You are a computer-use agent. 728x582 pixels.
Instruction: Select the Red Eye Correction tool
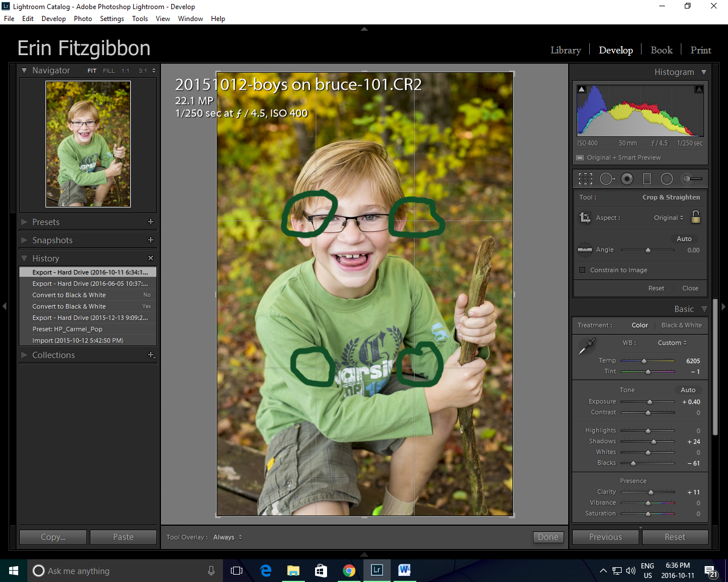[627, 178]
